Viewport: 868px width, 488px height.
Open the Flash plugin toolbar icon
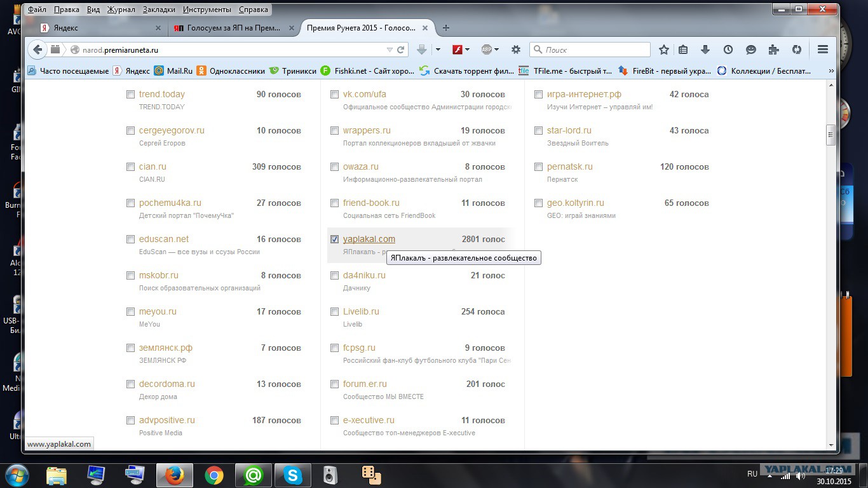click(x=457, y=50)
